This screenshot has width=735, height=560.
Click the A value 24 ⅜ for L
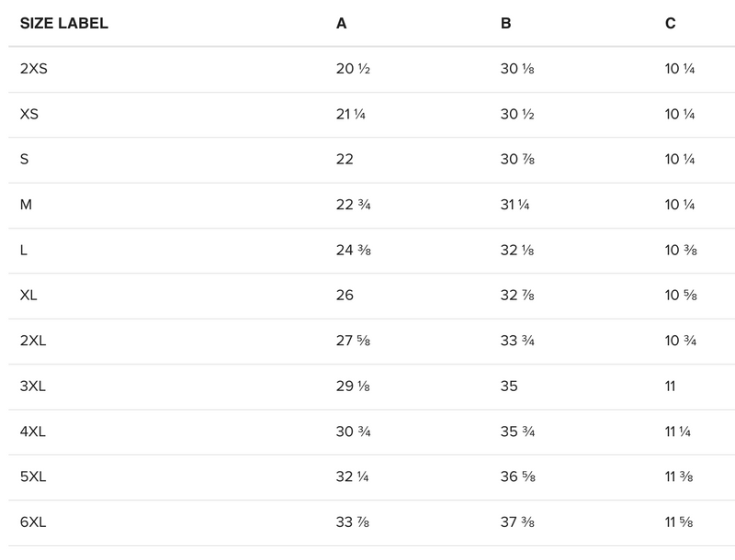pos(353,251)
